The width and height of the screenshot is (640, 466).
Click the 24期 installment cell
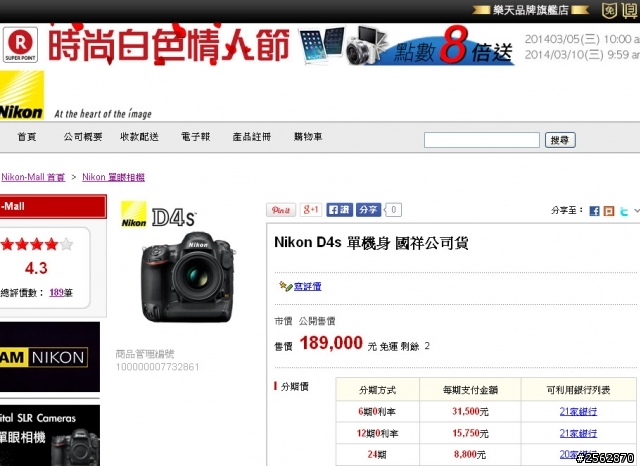pyautogui.click(x=378, y=454)
